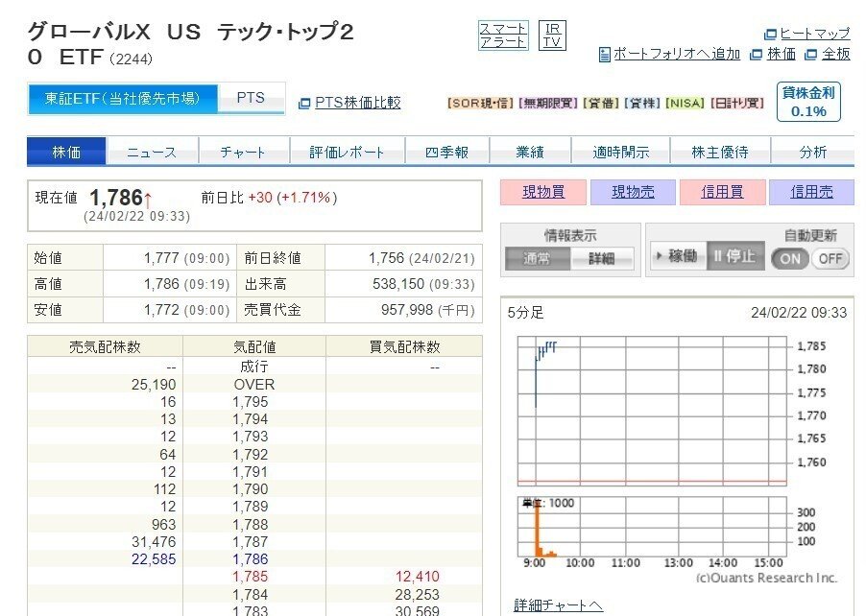This screenshot has width=866, height=616.
Task: Click the red 1,785 bid price
Action: tap(251, 577)
